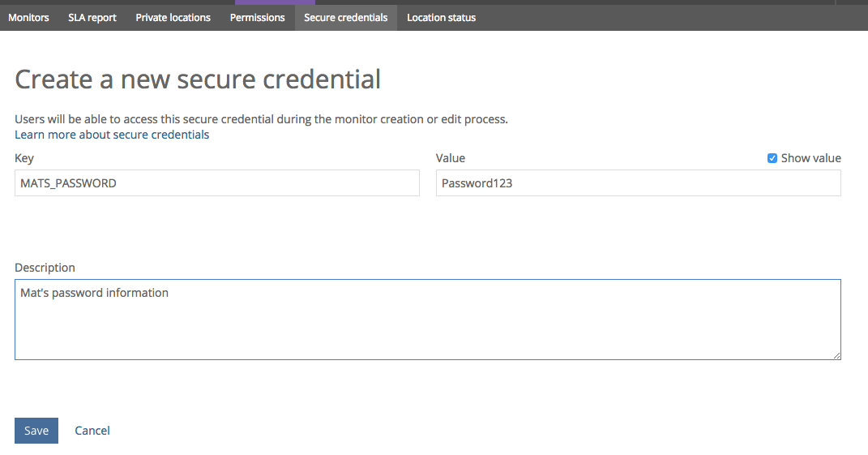Open the Monitors tab
The width and height of the screenshot is (868, 455).
[x=29, y=18]
